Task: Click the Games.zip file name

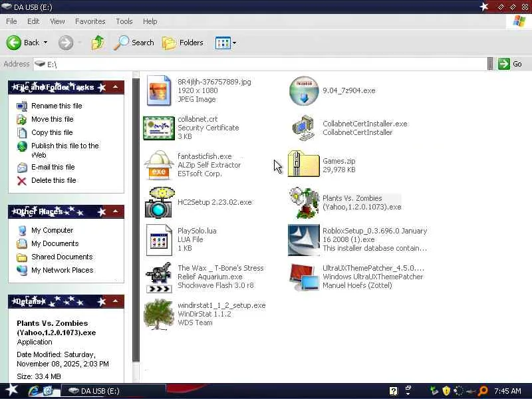Action: [x=338, y=161]
